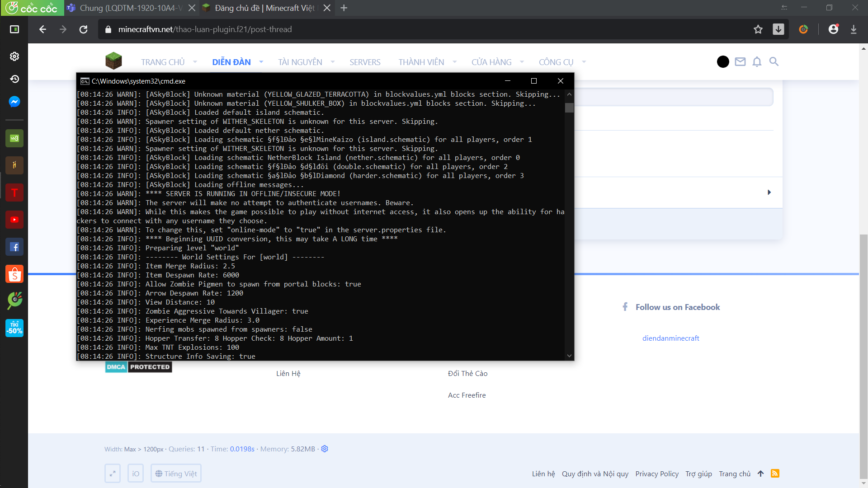Screen dimensions: 868x488
Task: Open forum notifications bell
Action: tap(757, 61)
